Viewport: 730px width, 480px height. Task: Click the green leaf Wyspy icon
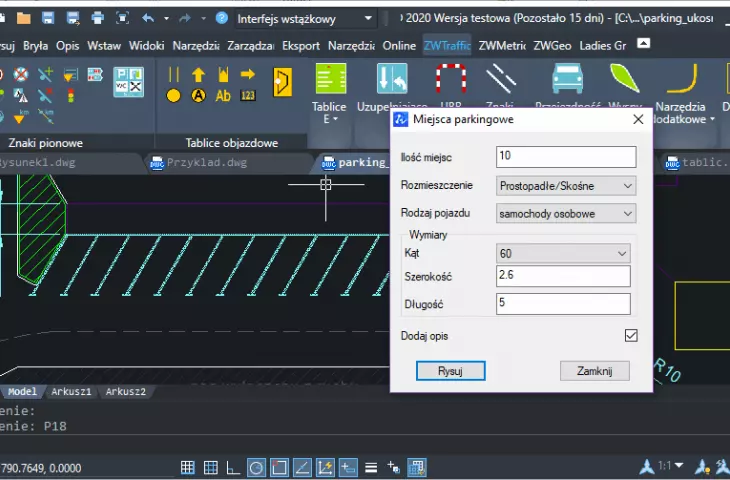click(624, 78)
